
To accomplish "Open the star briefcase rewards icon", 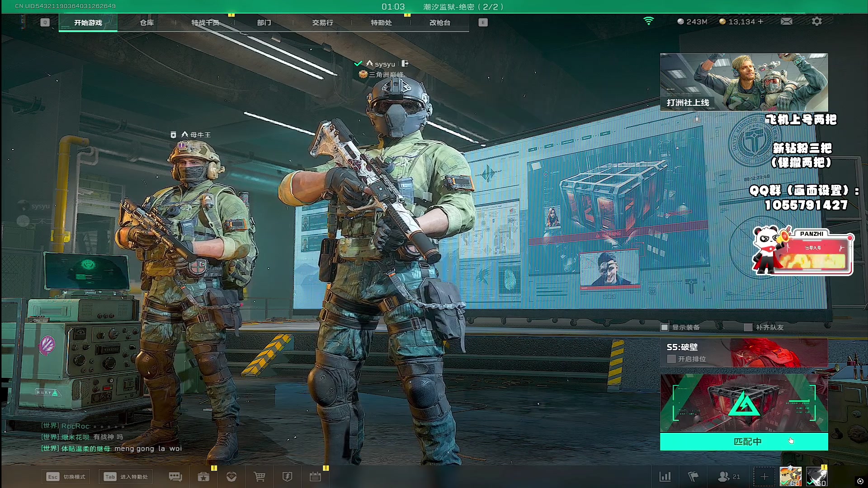I will coord(203,477).
